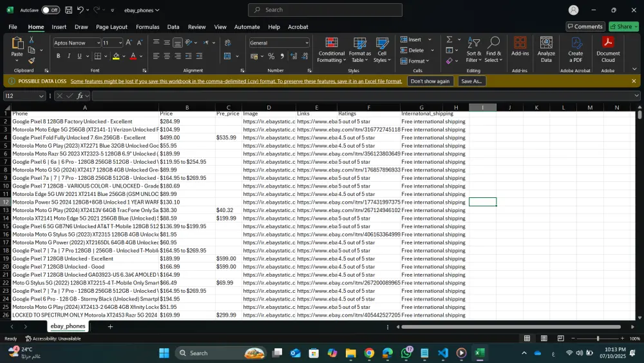644x363 pixels.
Task: Apply Underline formatting
Action: tap(79, 56)
